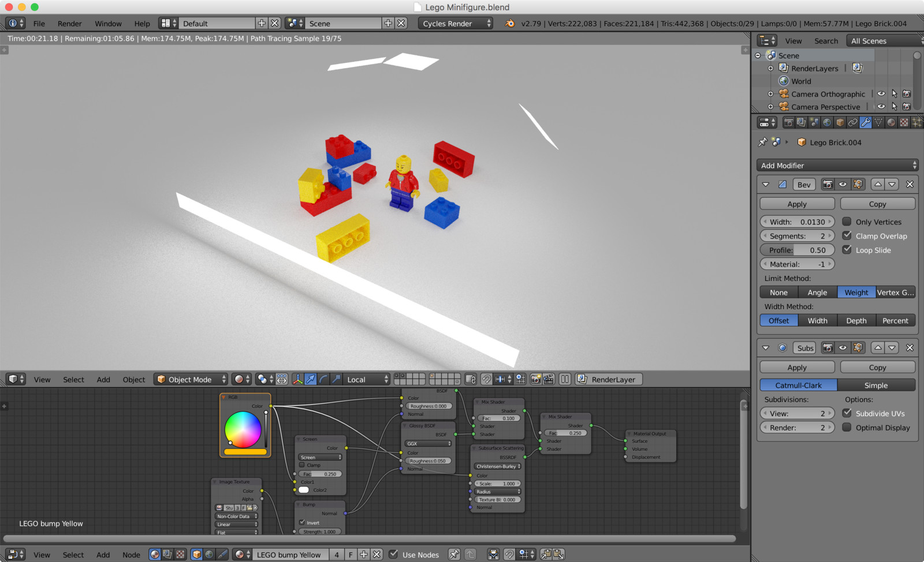Set Bevel width method to Percent
924x562 pixels.
(x=895, y=320)
